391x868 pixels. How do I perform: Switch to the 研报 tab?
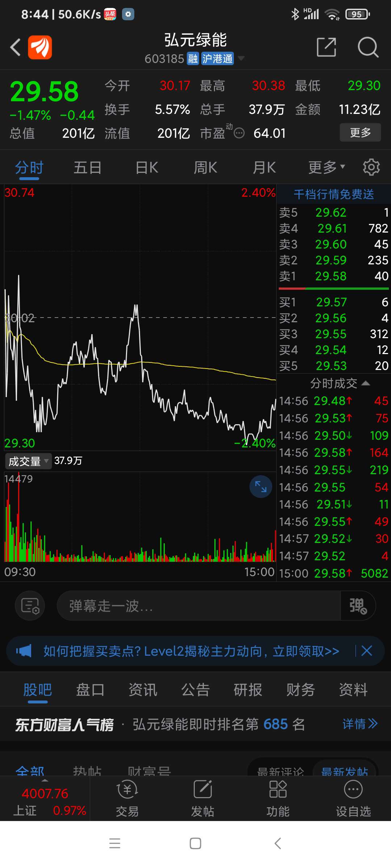248,690
